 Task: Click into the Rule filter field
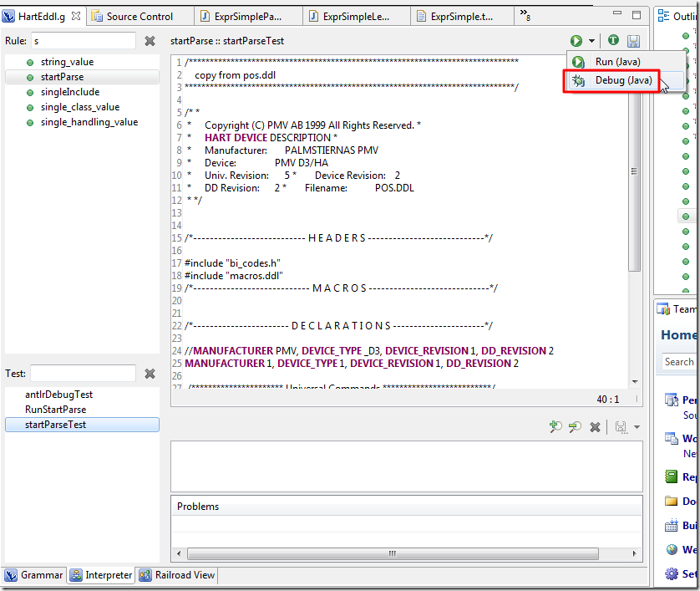(x=84, y=41)
